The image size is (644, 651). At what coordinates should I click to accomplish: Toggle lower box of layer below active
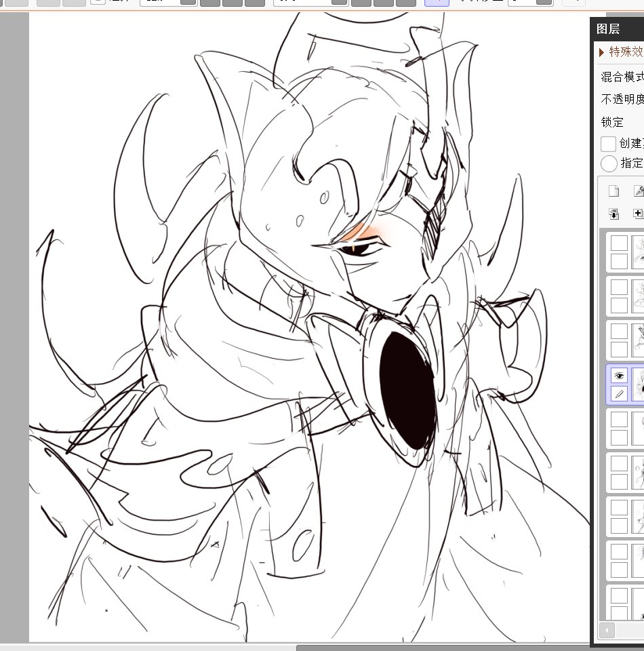point(619,437)
